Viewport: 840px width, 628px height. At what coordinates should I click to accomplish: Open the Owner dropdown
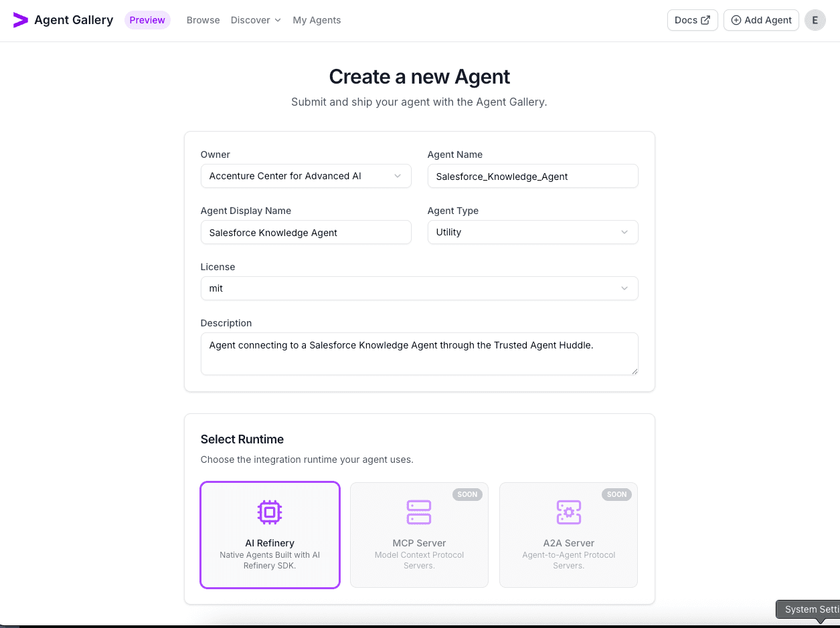305,176
